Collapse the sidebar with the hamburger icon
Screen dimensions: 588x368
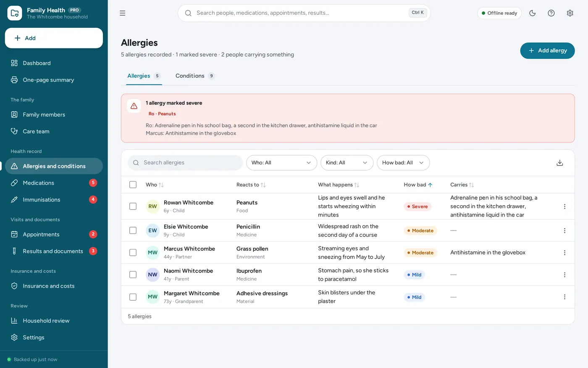tap(123, 13)
